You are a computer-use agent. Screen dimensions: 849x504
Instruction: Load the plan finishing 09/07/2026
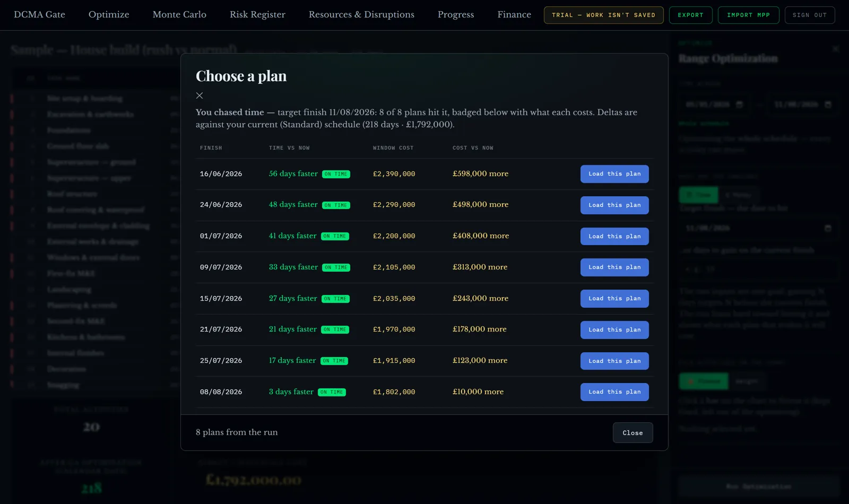pos(614,267)
